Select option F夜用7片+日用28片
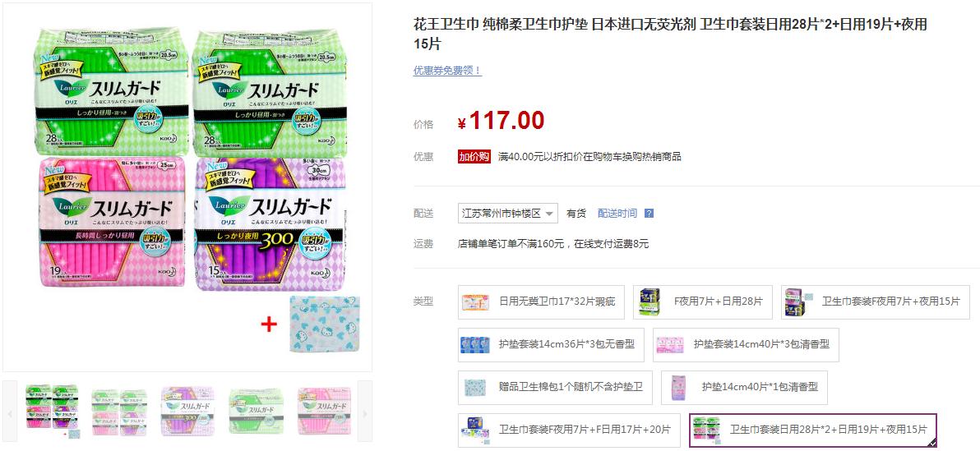The width and height of the screenshot is (980, 451). 702,302
